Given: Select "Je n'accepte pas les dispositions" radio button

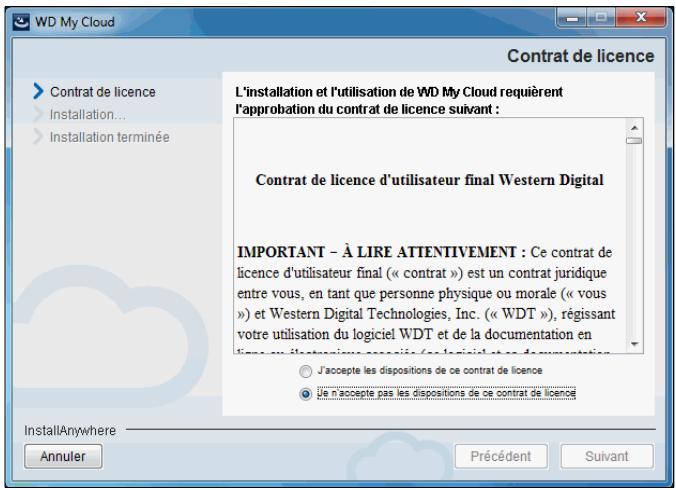Looking at the screenshot, I should 306,394.
